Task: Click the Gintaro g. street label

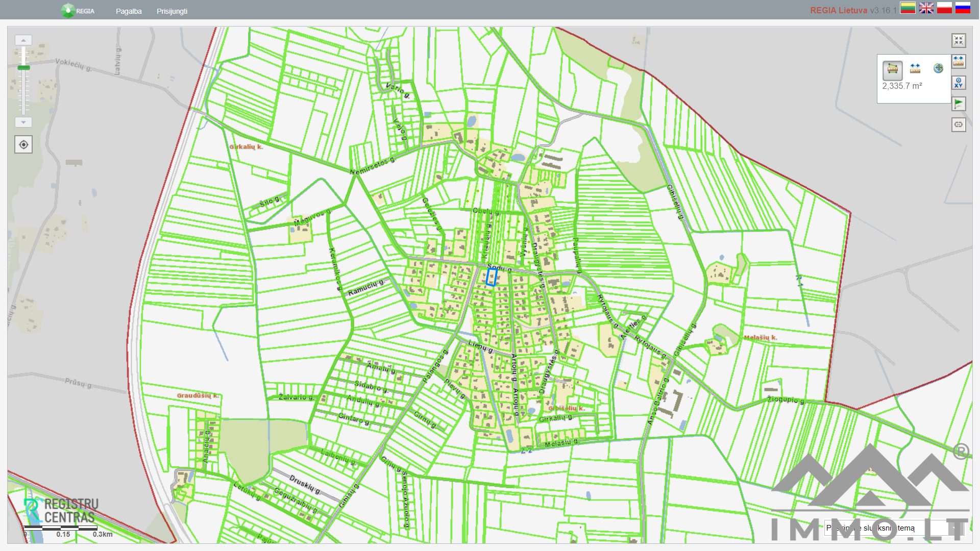Action: (353, 419)
